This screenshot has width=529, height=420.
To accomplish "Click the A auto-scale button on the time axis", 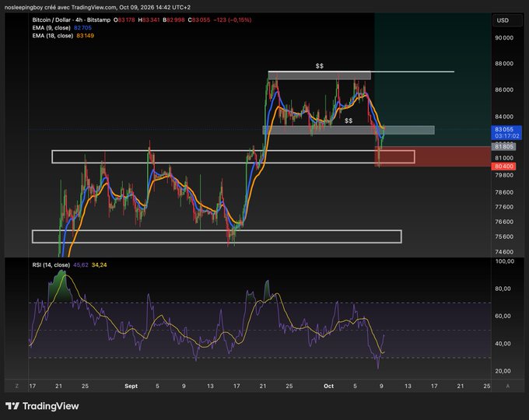I will [x=508, y=386].
